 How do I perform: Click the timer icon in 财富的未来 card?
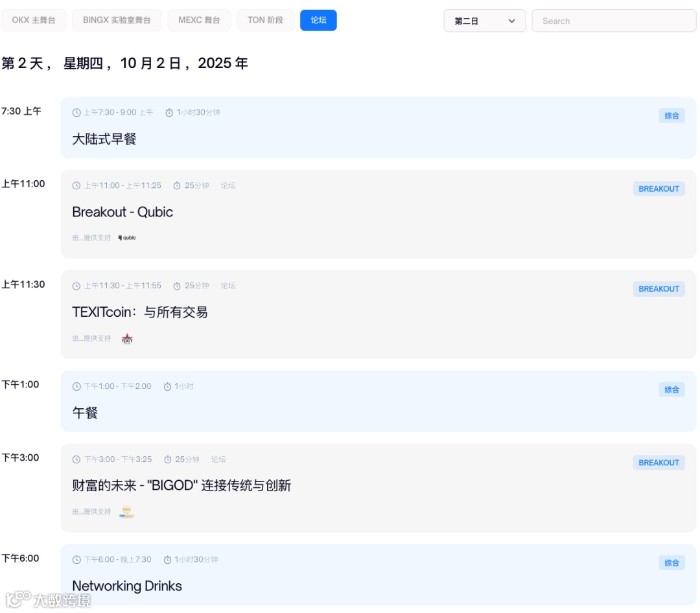(167, 460)
